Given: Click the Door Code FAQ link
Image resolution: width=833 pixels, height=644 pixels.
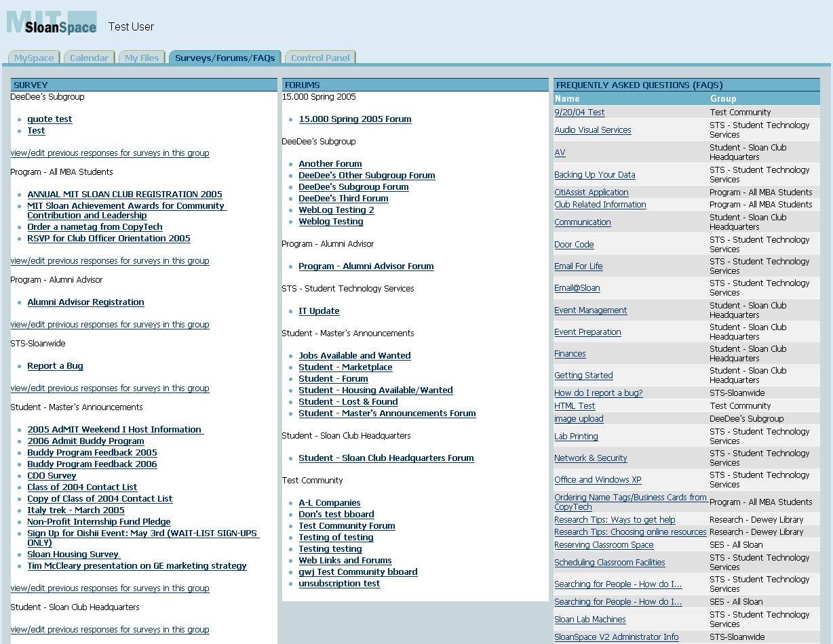Looking at the screenshot, I should pyautogui.click(x=574, y=245).
